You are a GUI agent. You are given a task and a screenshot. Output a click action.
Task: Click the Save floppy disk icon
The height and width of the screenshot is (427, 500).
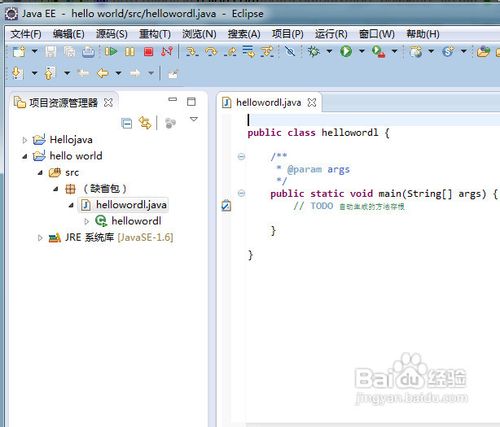[51, 52]
